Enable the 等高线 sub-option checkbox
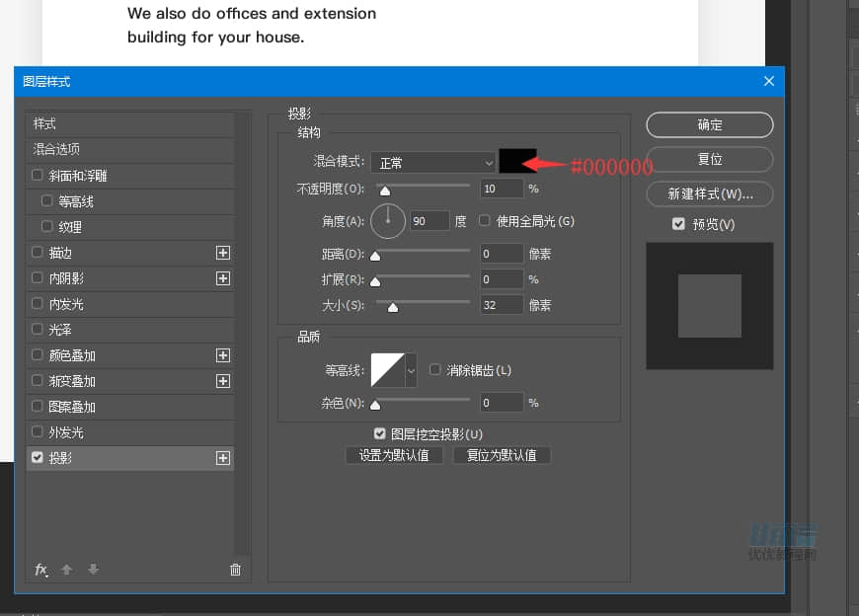859x616 pixels. [47, 201]
